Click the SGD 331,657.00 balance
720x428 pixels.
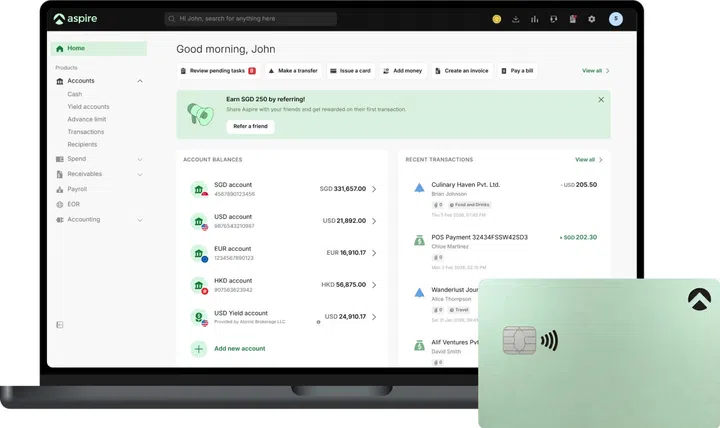click(343, 189)
